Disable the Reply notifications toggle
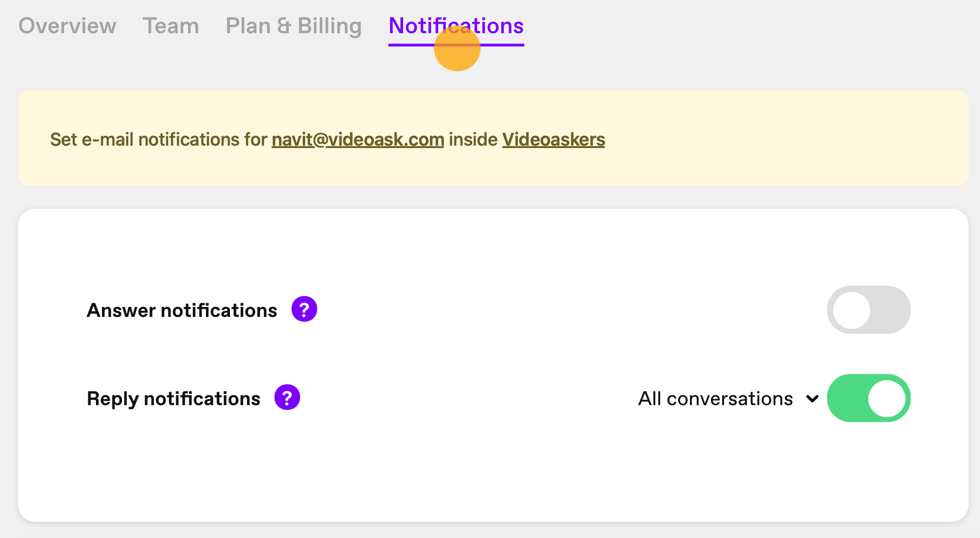 [868, 398]
